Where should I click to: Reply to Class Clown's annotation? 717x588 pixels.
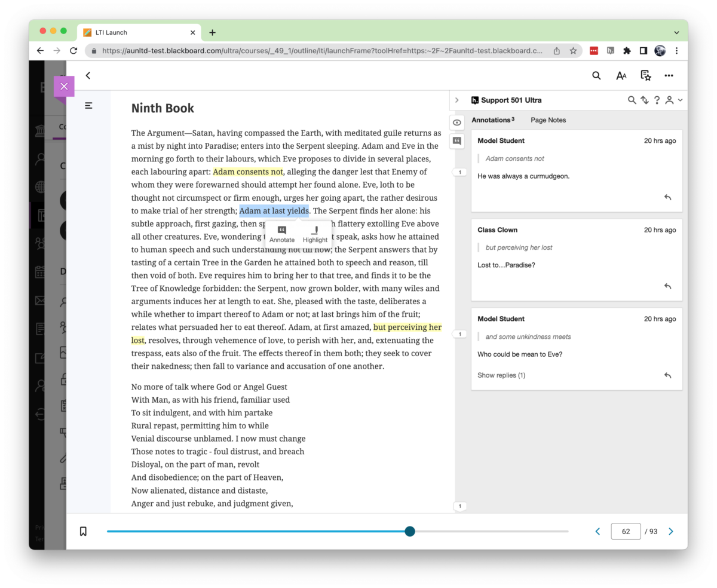667,286
